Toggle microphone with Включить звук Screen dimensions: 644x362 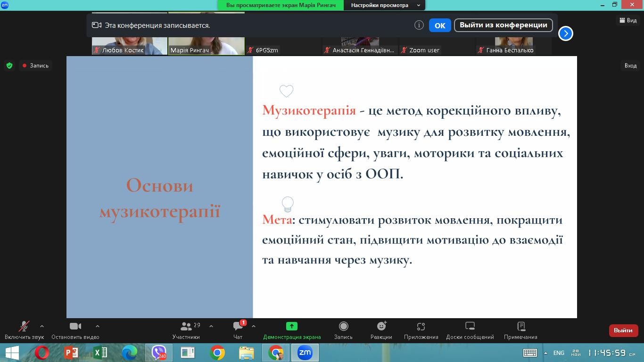(x=24, y=330)
